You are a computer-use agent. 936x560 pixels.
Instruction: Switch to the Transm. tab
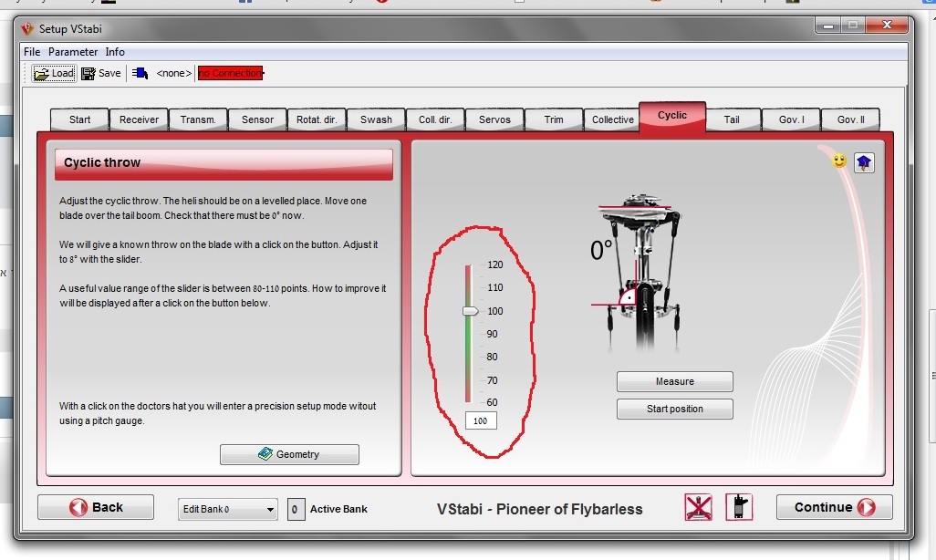(198, 119)
